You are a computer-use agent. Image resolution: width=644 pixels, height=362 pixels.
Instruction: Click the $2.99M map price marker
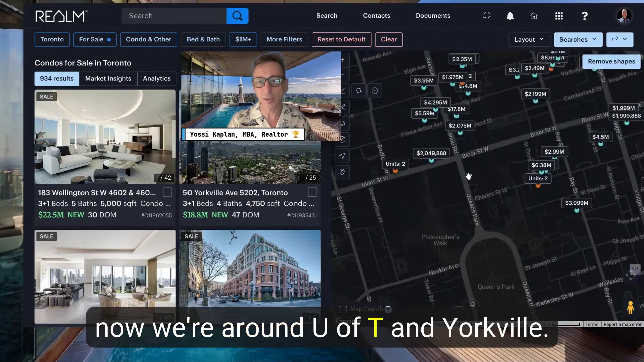pyautogui.click(x=554, y=152)
